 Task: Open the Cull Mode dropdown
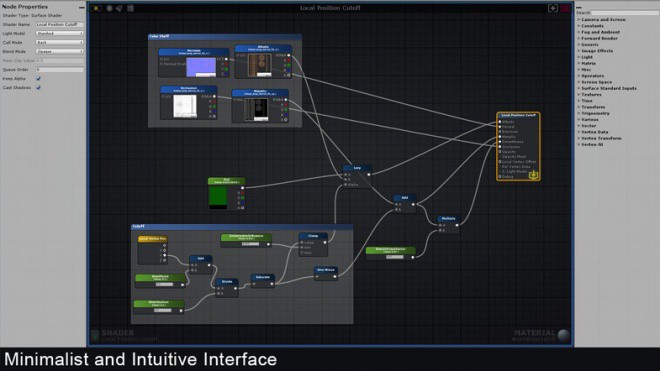(x=59, y=43)
